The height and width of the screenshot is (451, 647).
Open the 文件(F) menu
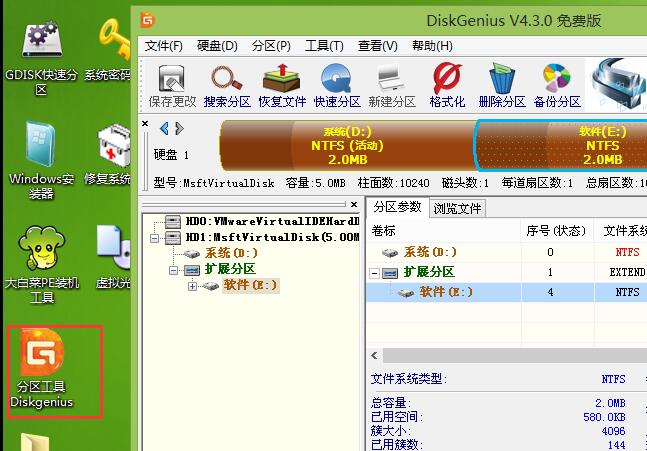(163, 46)
